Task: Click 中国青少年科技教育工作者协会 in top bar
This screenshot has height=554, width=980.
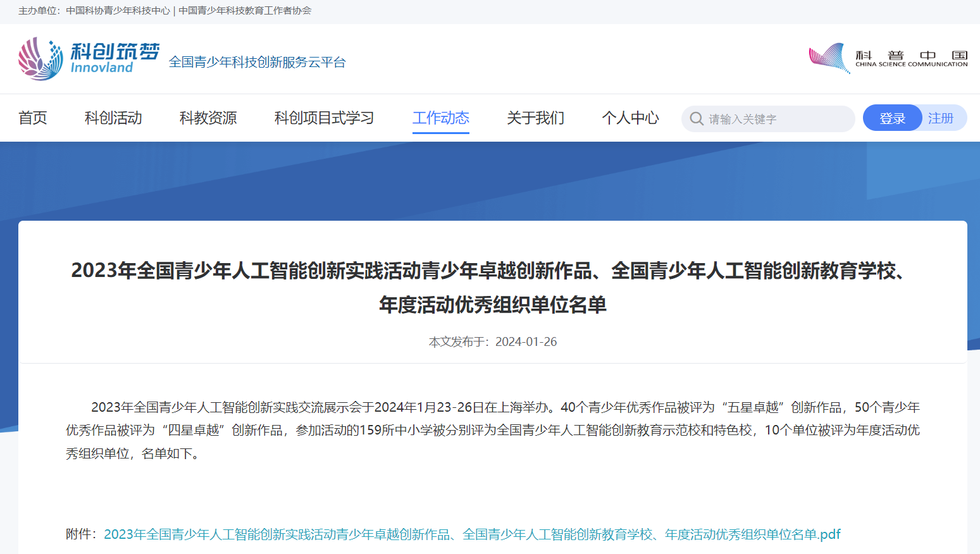Action: point(245,11)
